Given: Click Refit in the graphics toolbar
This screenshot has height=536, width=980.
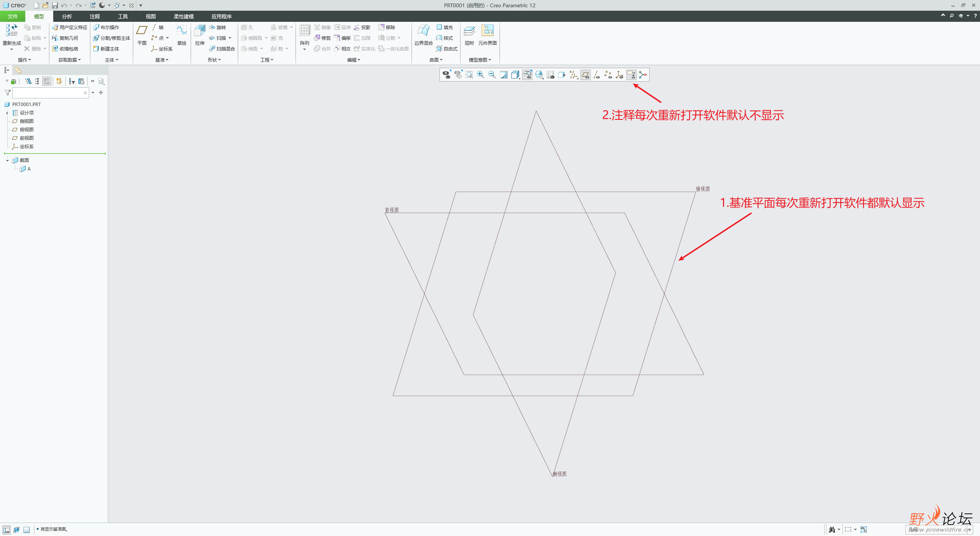Looking at the screenshot, I should [469, 75].
